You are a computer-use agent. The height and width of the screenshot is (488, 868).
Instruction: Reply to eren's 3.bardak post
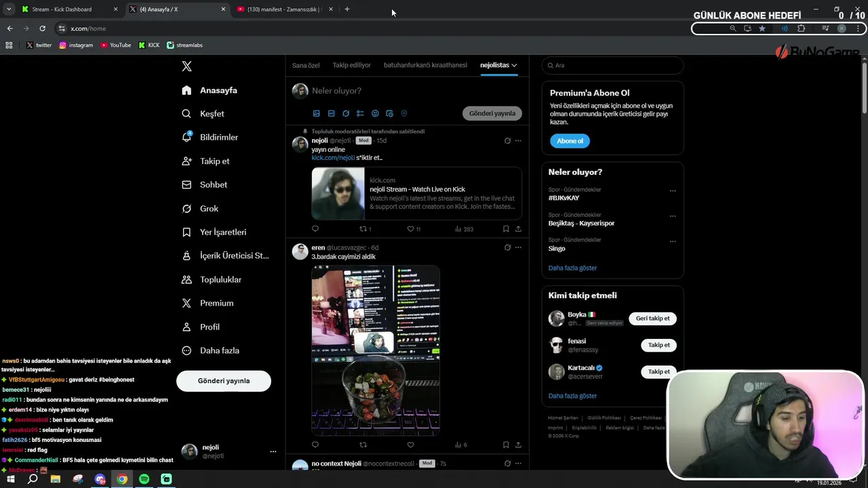click(315, 445)
